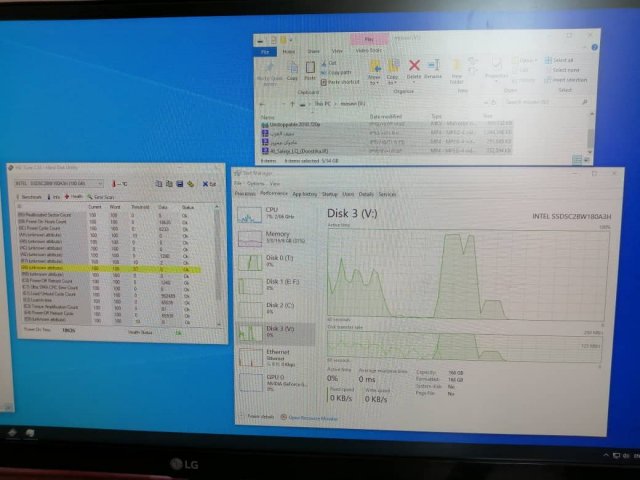The image size is (640, 480).
Task: Open the drive selection dropdown in HD Tune
Action: (100, 184)
